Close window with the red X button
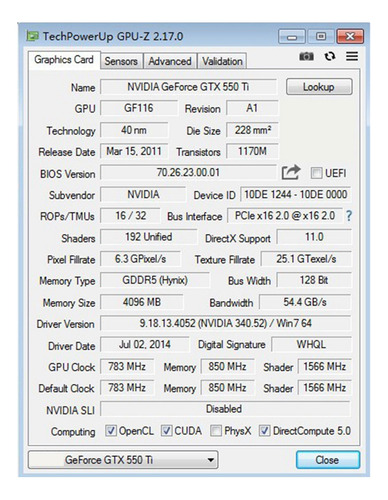388x500 pixels. click(x=350, y=36)
